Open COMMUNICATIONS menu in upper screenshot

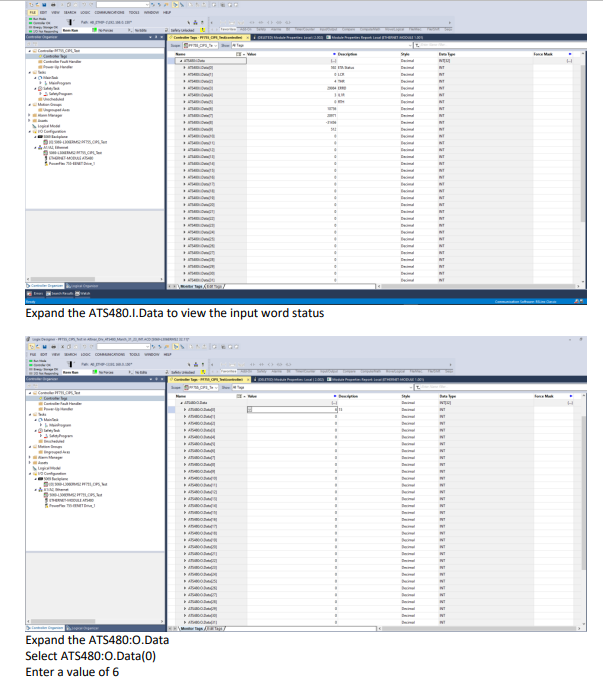tap(110, 13)
